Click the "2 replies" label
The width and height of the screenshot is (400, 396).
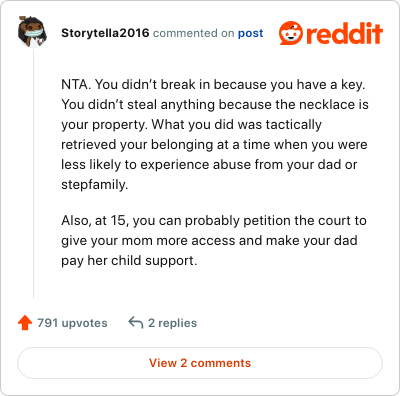(172, 323)
